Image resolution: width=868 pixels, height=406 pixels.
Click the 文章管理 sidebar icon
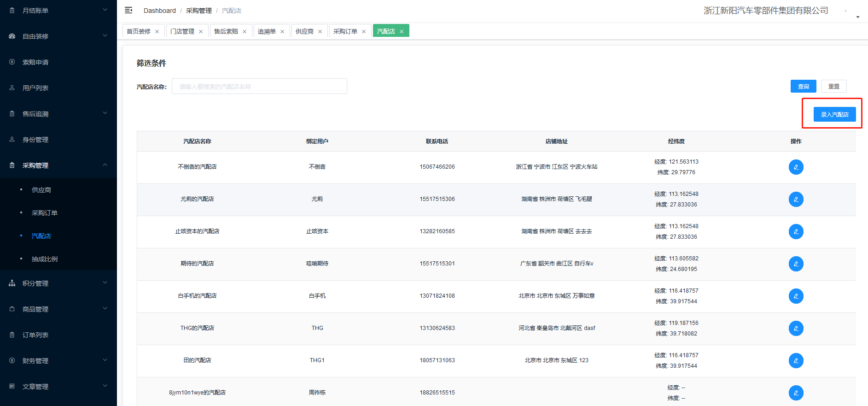[x=12, y=386]
